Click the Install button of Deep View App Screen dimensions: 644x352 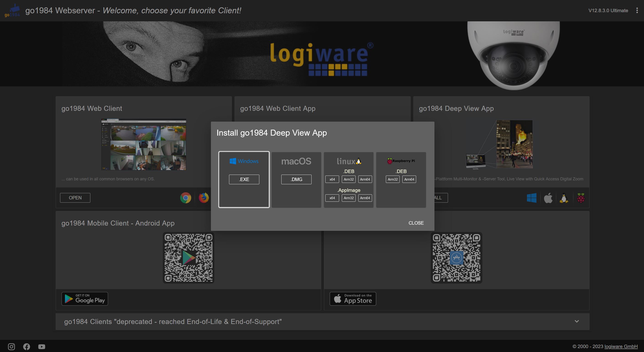[441, 198]
